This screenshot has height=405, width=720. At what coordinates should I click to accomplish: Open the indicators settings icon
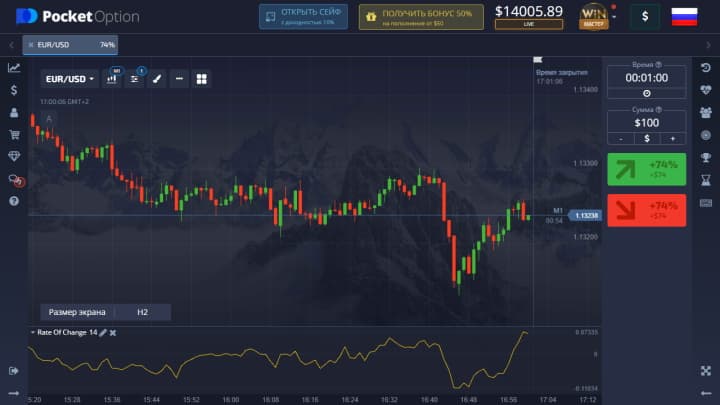tap(134, 79)
